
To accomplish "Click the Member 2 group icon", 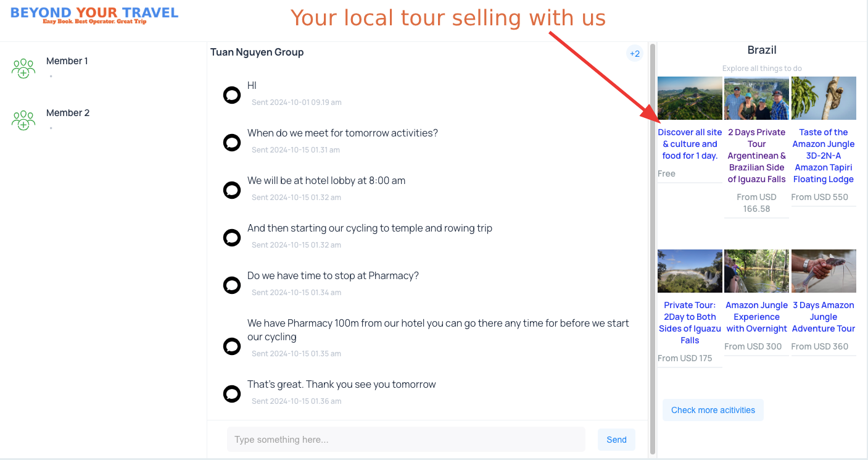I will (23, 120).
